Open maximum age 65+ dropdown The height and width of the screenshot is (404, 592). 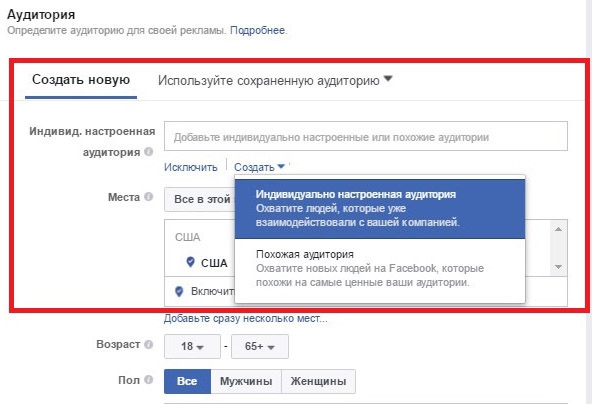pos(260,346)
